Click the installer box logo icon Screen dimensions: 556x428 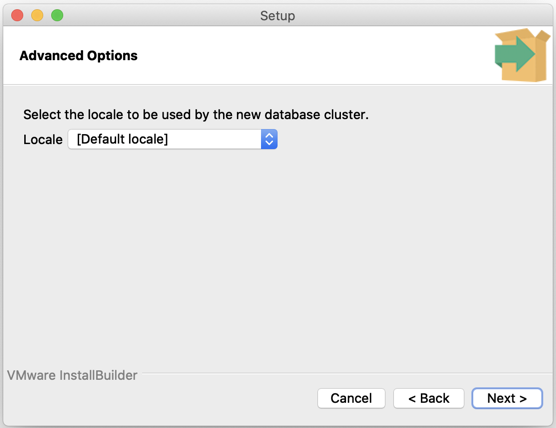522,55
